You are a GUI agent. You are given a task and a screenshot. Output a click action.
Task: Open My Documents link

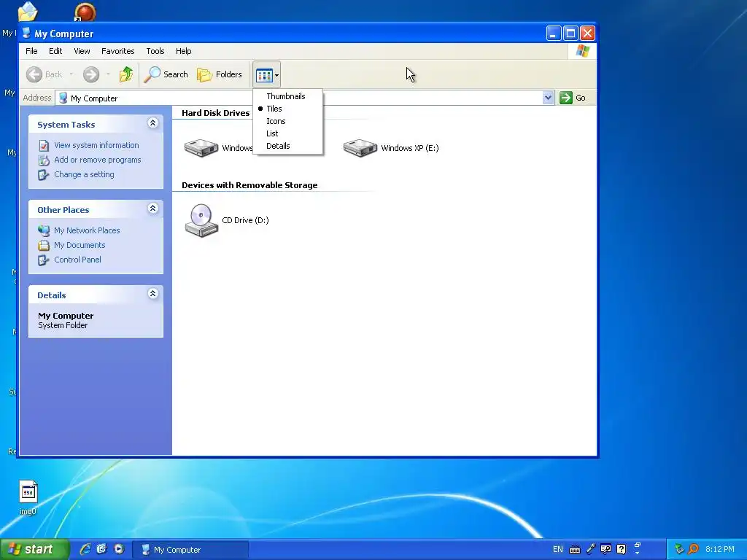pyautogui.click(x=80, y=245)
